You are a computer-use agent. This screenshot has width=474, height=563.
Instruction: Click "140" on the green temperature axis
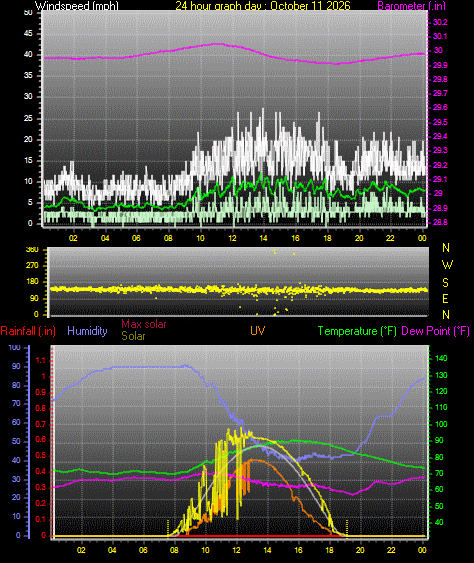click(441, 358)
